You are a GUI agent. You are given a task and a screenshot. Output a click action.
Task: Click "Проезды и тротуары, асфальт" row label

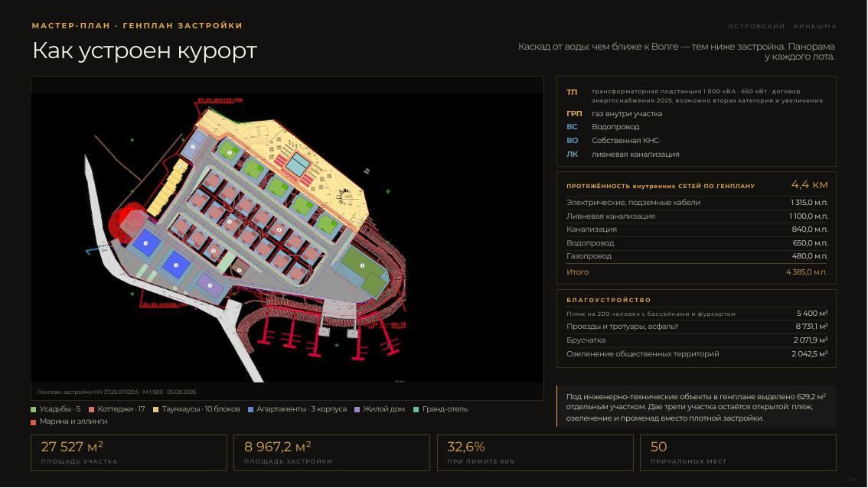[x=622, y=327]
